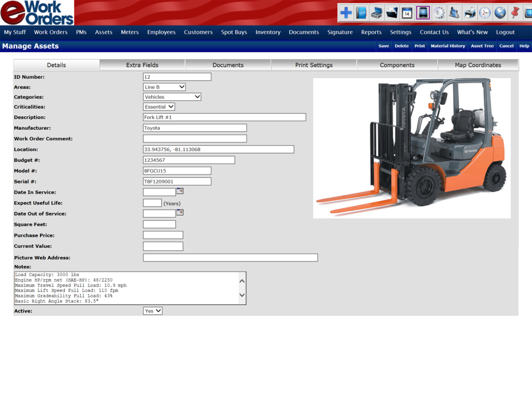
Task: Click the tablet device icon
Action: point(423,13)
